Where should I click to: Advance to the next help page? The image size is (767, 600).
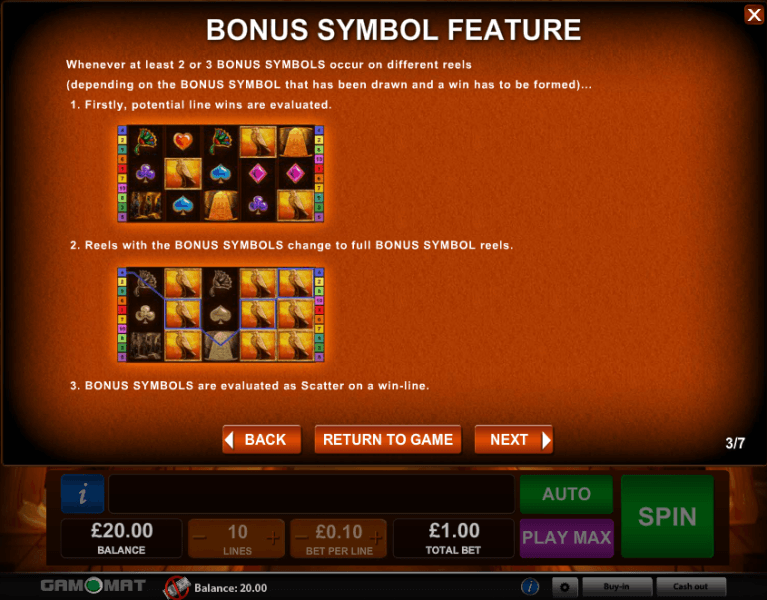[514, 440]
